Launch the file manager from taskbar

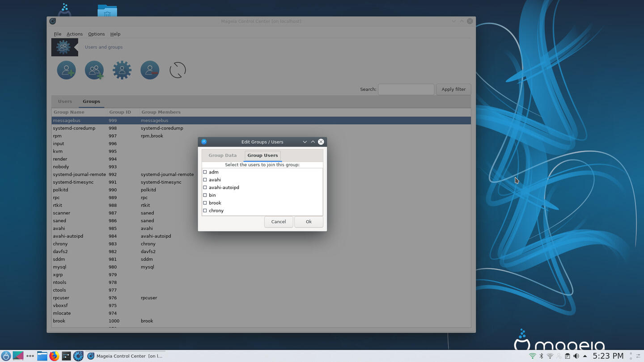point(42,356)
